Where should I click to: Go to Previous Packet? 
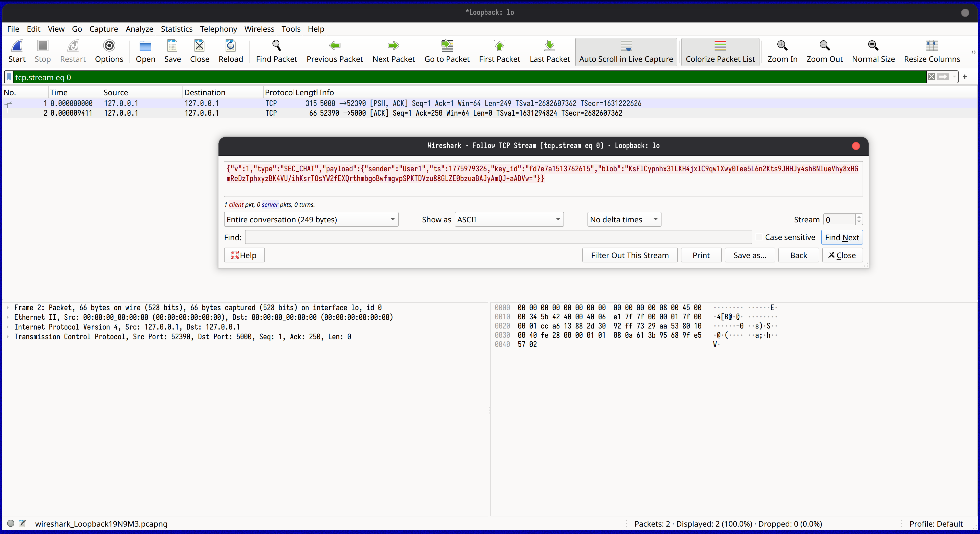tap(334, 51)
